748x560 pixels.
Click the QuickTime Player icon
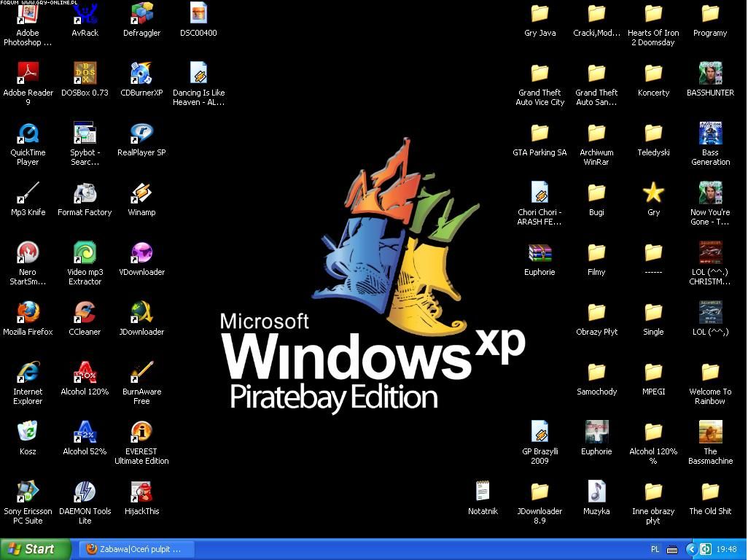(x=28, y=133)
